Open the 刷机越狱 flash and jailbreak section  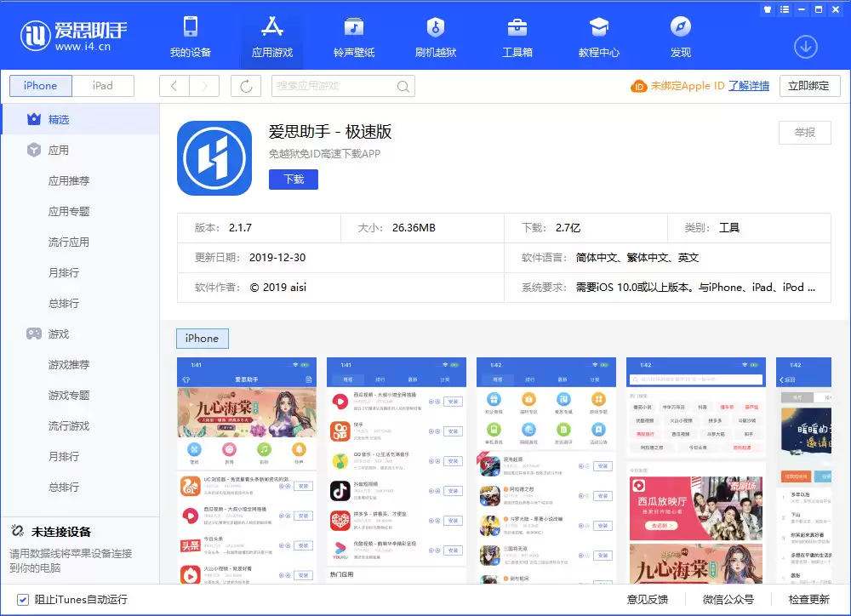(435, 37)
